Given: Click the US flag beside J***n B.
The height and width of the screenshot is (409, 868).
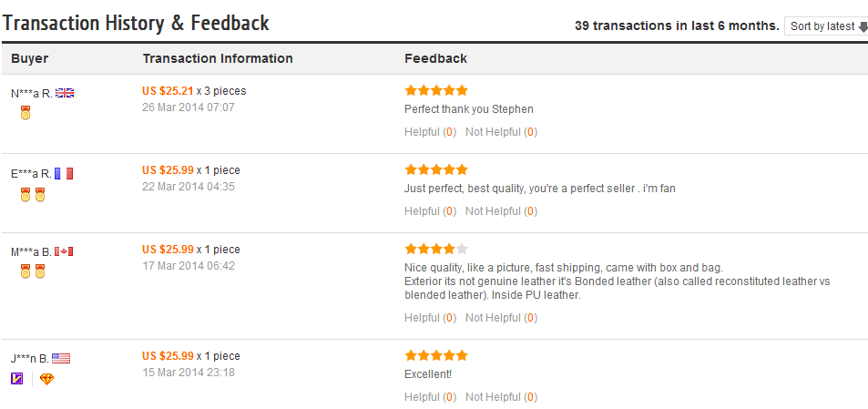Looking at the screenshot, I should (x=61, y=359).
